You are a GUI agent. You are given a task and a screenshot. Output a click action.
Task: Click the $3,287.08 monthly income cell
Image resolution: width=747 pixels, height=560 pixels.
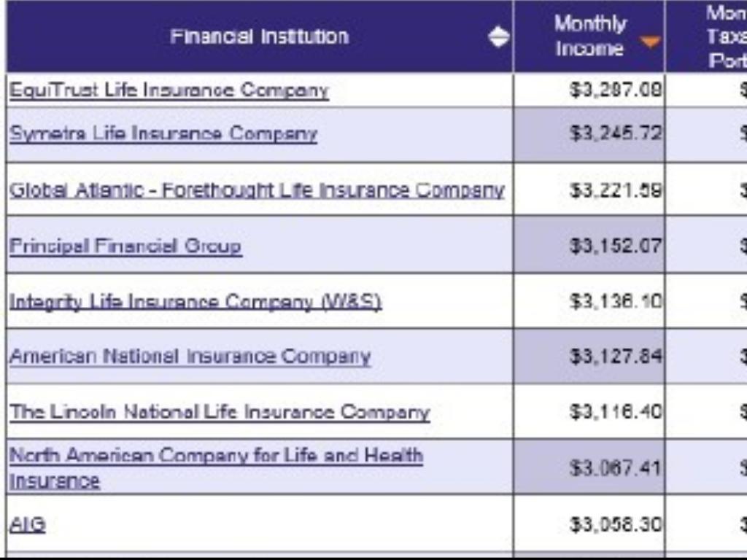(615, 90)
